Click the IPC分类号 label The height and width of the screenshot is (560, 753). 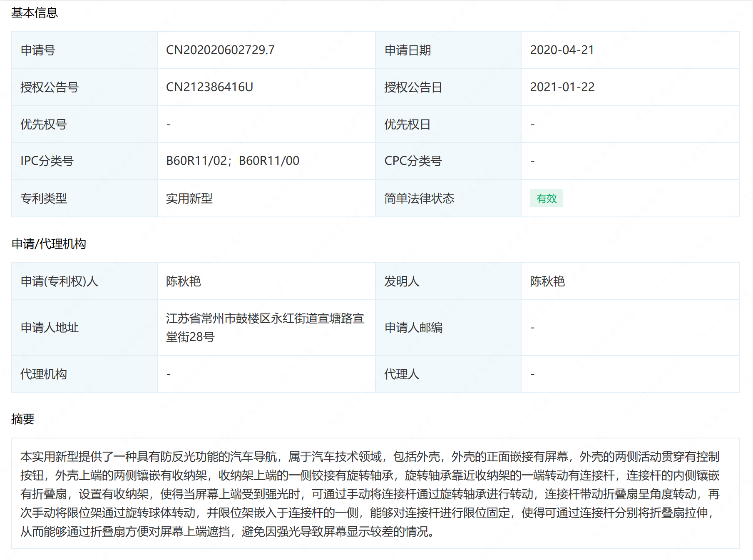(x=47, y=161)
